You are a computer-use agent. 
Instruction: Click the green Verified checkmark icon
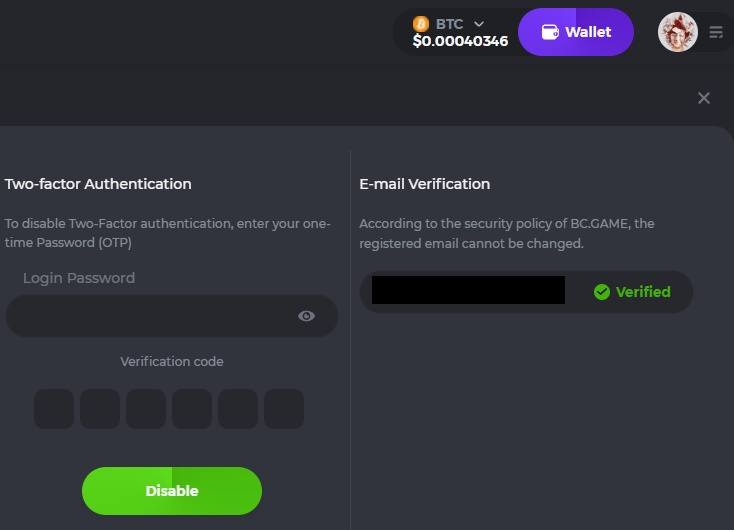point(602,292)
